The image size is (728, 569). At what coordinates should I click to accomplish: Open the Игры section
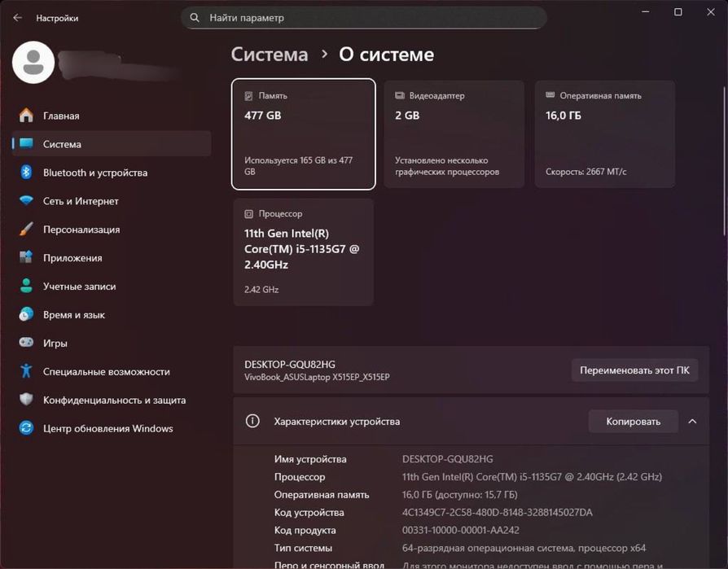coord(112,343)
